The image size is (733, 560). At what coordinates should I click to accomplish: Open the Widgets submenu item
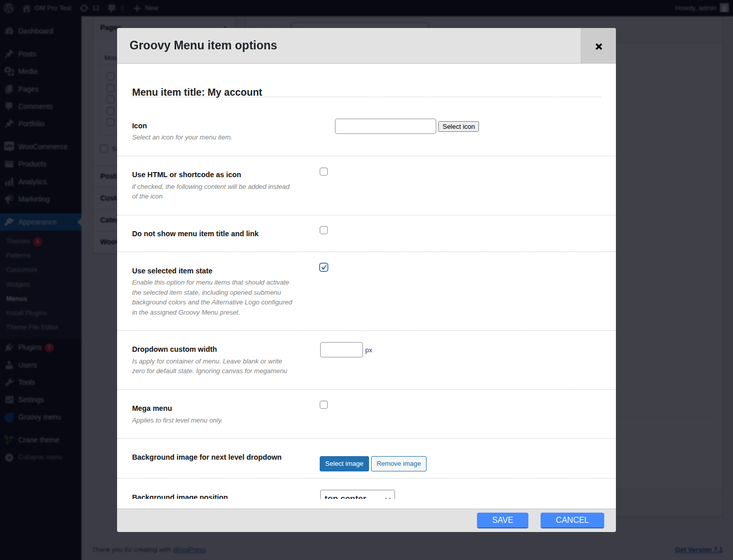(x=18, y=285)
